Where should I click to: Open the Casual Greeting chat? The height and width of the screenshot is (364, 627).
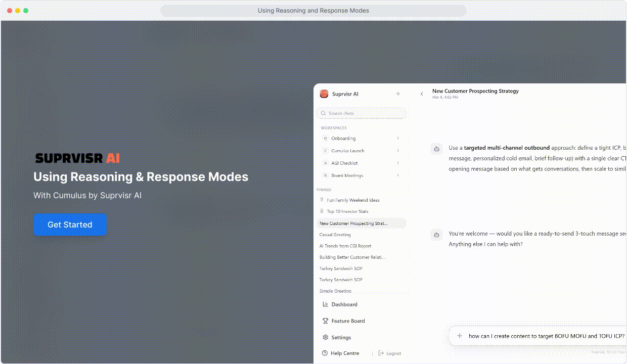[335, 235]
